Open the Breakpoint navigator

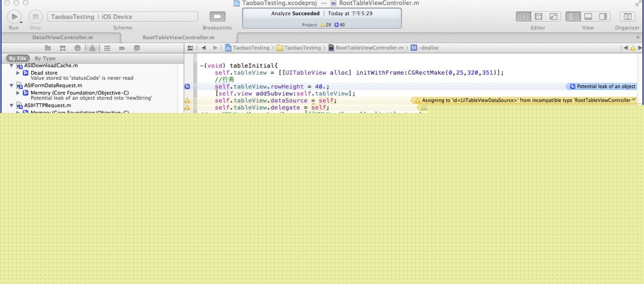122,48
